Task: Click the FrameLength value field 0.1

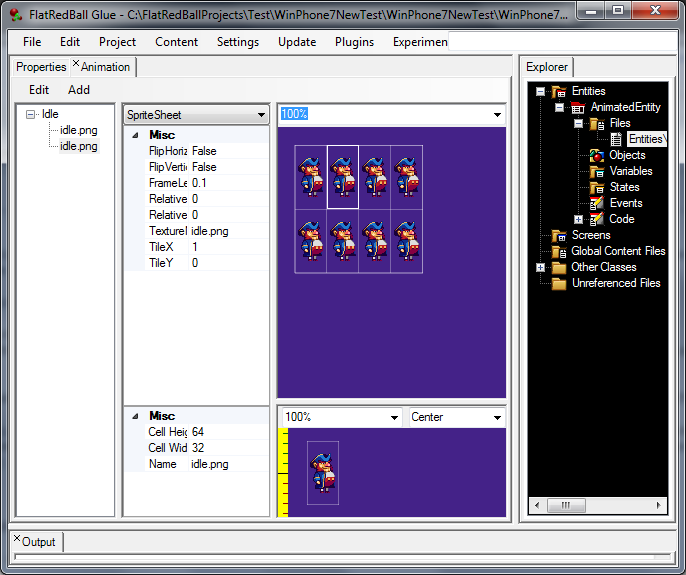Action: tap(228, 183)
